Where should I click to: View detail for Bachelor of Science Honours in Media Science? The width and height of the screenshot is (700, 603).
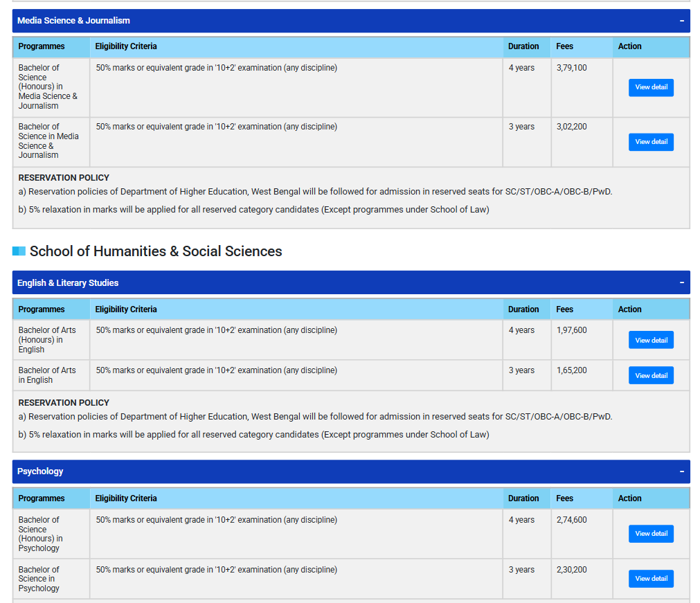click(x=651, y=87)
